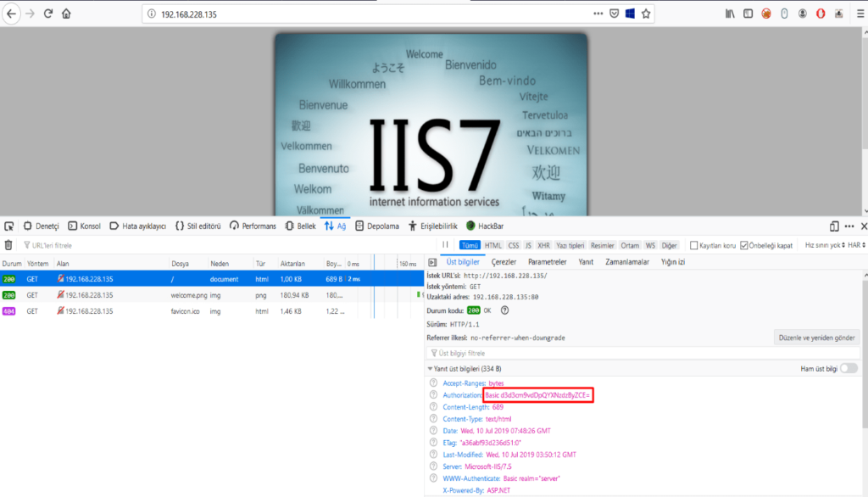Open the Stil editörü tab

click(x=198, y=226)
